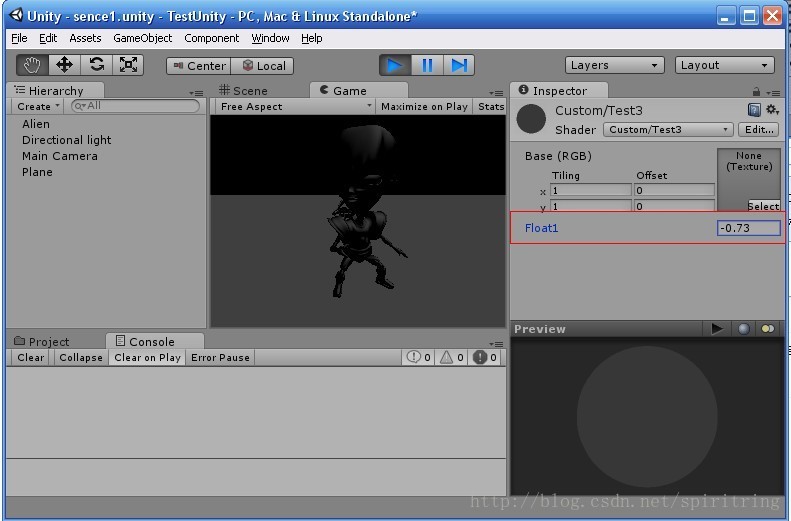This screenshot has width=791, height=521.
Task: Stop play mode with the Play button
Action: (x=395, y=65)
